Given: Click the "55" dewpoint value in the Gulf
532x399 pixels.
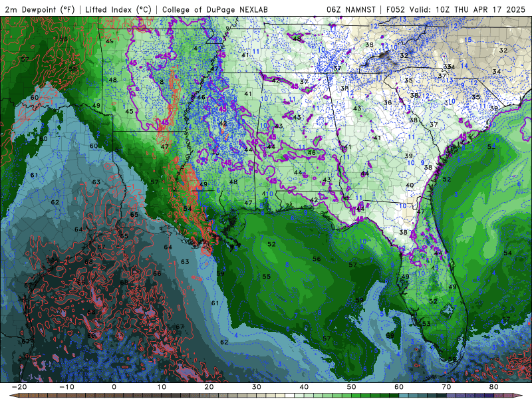Looking at the screenshot, I should [267, 277].
